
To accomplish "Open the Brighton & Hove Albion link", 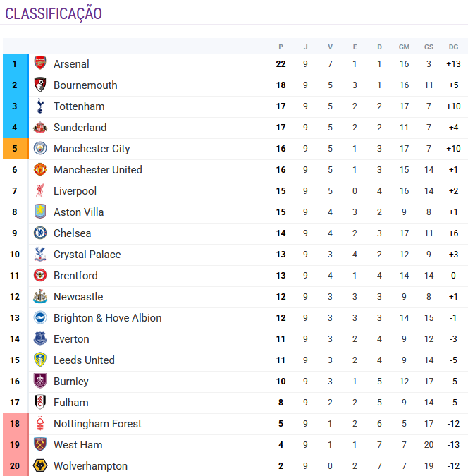I will 107,318.
